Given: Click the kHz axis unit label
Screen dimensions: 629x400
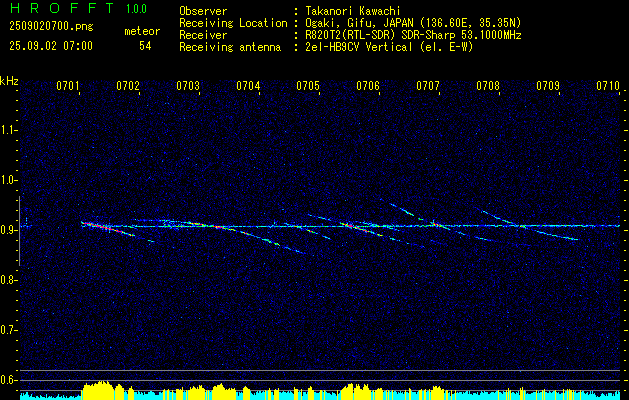Looking at the screenshot, I should click(x=9, y=81).
